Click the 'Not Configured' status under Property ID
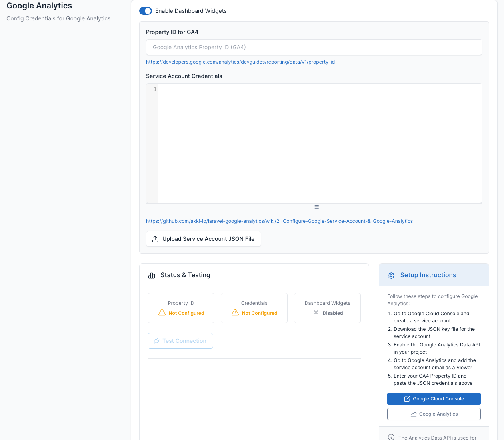Image resolution: width=504 pixels, height=440 pixels. pos(186,313)
